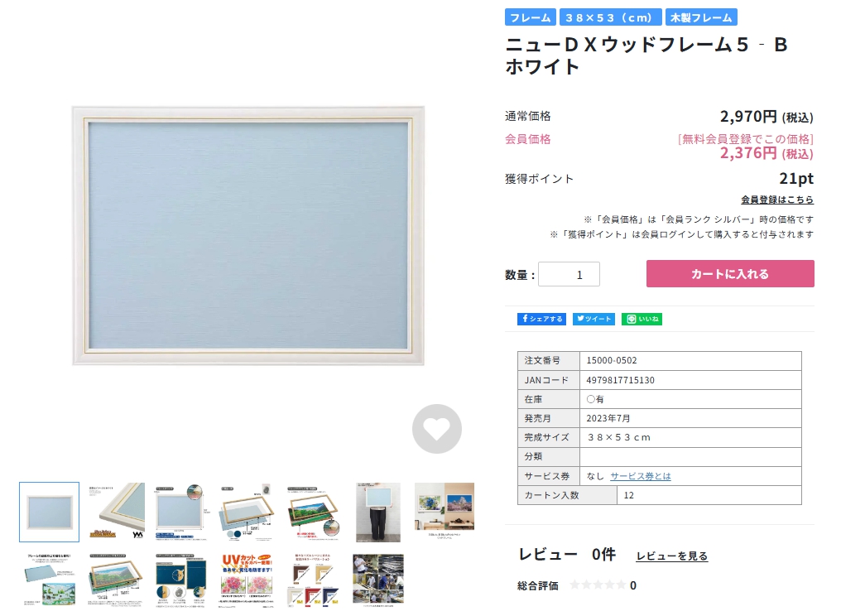
Task: Select the UVカット flowers thumbnail
Action: 247,580
